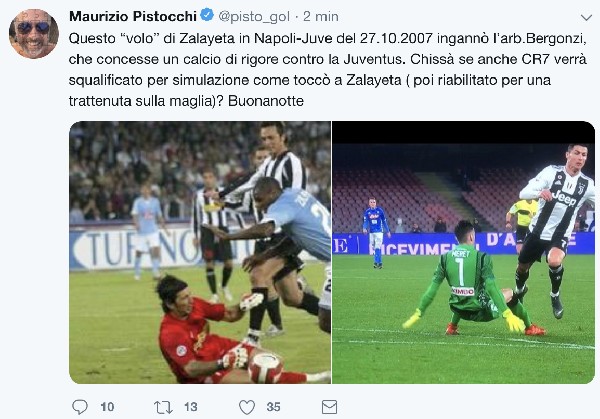Viewport: 600px width, 419px height.
Task: Click the blue verified badge
Action: click(207, 15)
